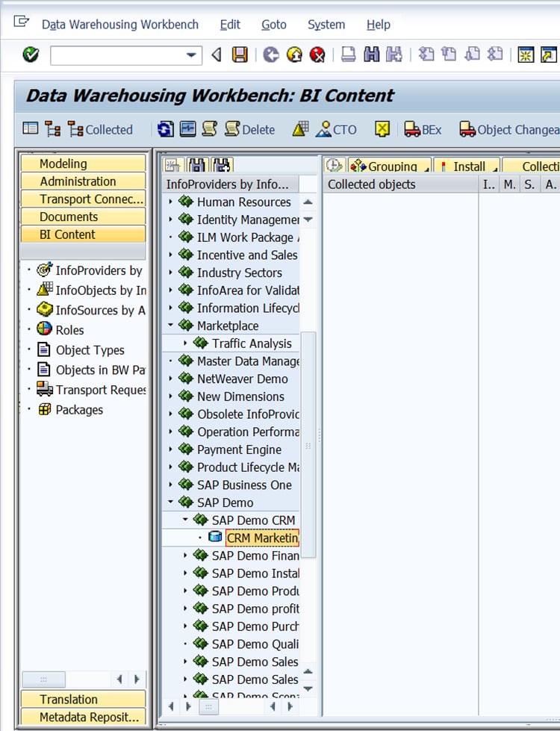Select Packages in navigation tree
Viewport: 560px width, 731px height.
pos(79,410)
